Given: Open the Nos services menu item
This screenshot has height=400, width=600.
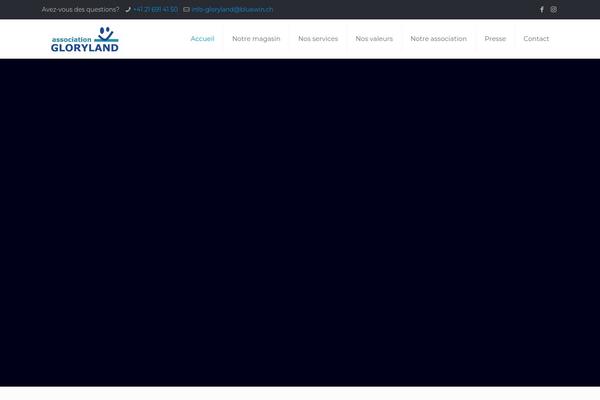Looking at the screenshot, I should [x=318, y=39].
